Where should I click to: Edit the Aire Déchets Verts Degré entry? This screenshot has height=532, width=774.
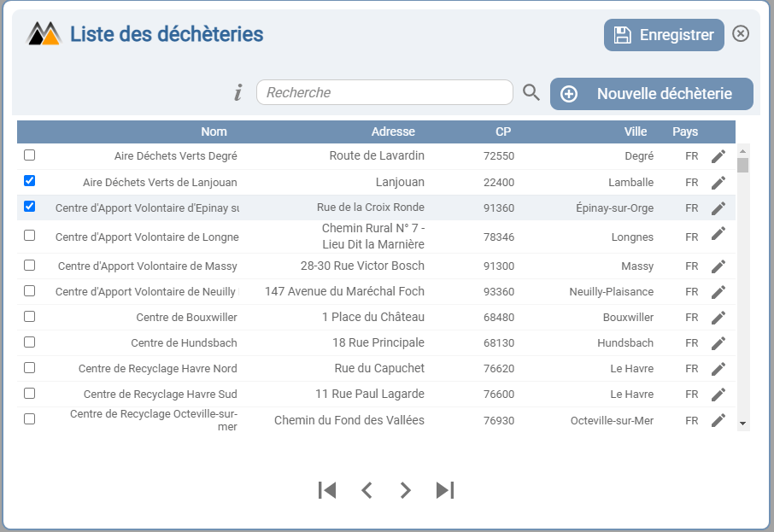pyautogui.click(x=718, y=156)
